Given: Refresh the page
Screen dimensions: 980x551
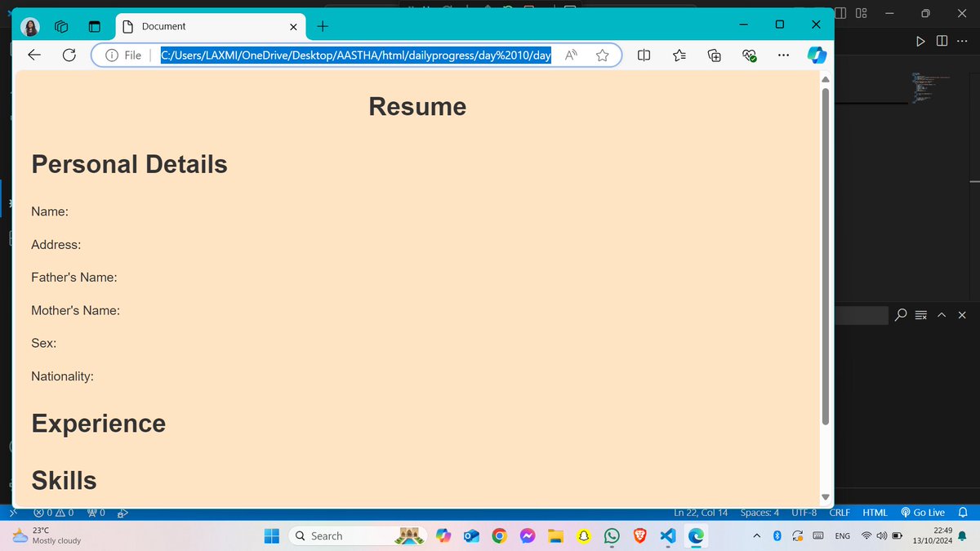Looking at the screenshot, I should (69, 55).
